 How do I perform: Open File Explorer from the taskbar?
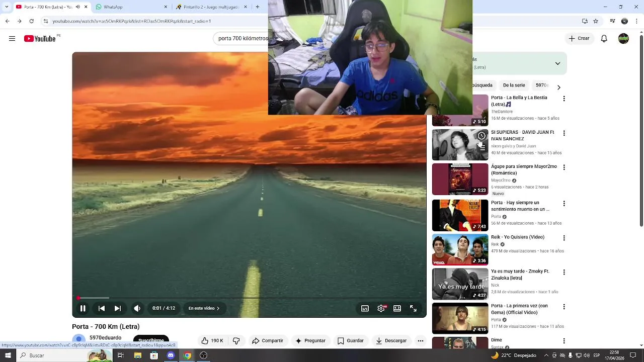coord(137,355)
